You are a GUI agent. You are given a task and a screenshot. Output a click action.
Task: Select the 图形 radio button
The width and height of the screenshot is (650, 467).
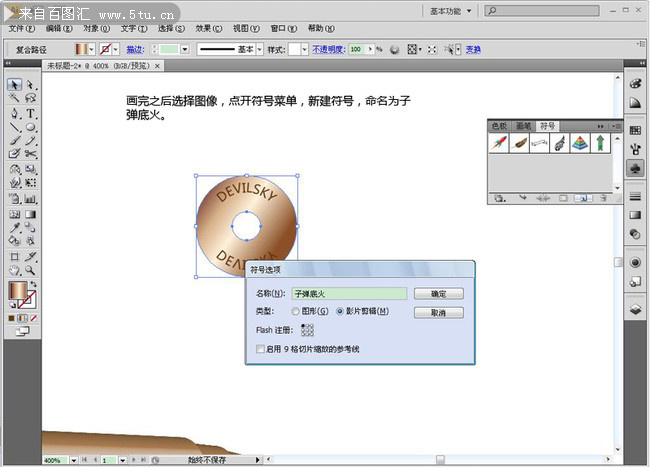click(x=296, y=312)
